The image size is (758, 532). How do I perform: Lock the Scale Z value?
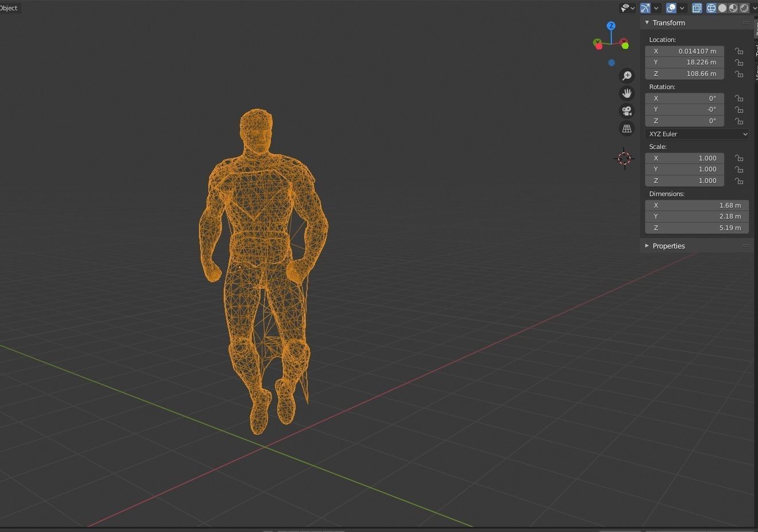click(x=739, y=181)
